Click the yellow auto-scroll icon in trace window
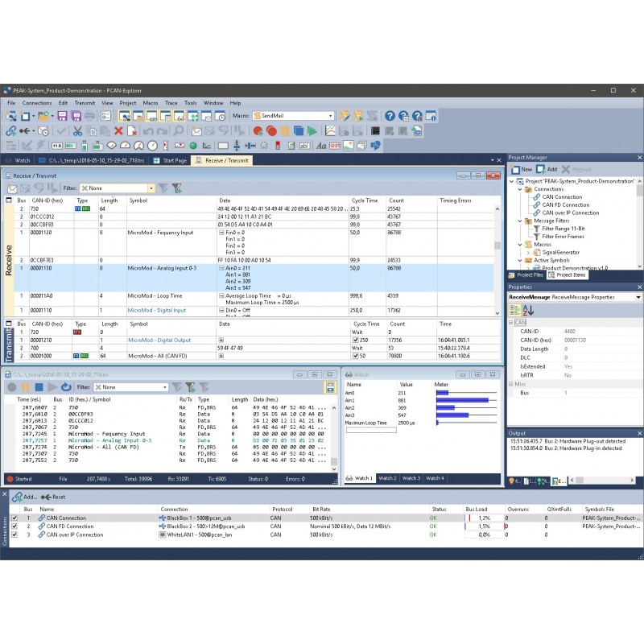Image resolution: width=644 pixels, height=644 pixels. point(330,387)
